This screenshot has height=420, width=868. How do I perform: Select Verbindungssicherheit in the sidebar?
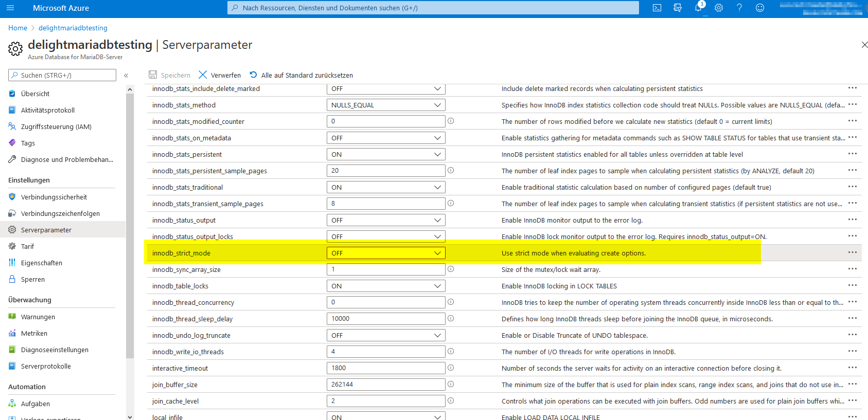click(x=54, y=197)
